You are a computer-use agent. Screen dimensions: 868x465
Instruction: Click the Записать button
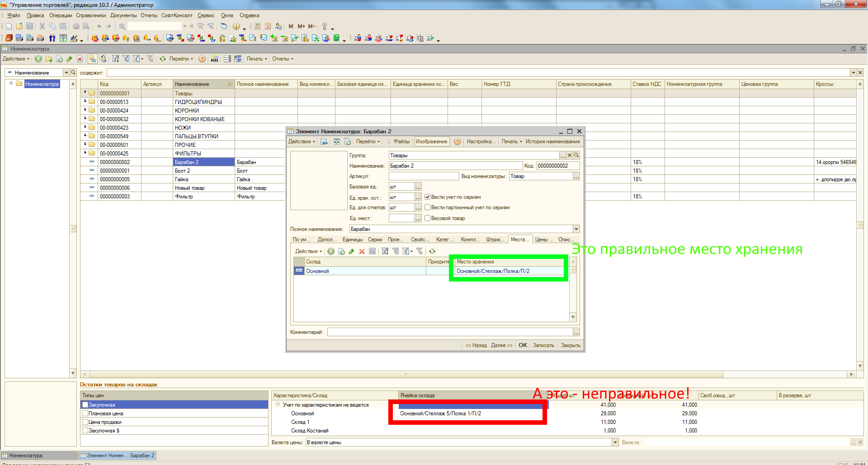pyautogui.click(x=543, y=345)
